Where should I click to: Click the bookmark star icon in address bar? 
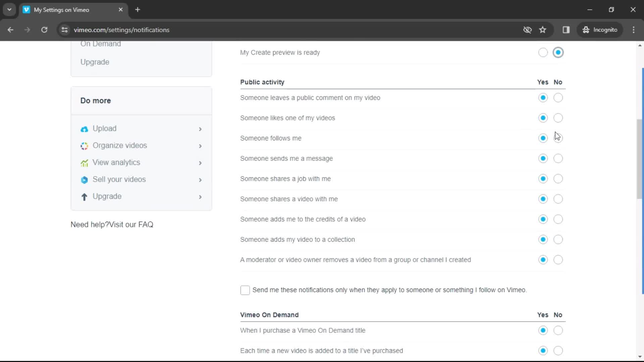tap(543, 29)
